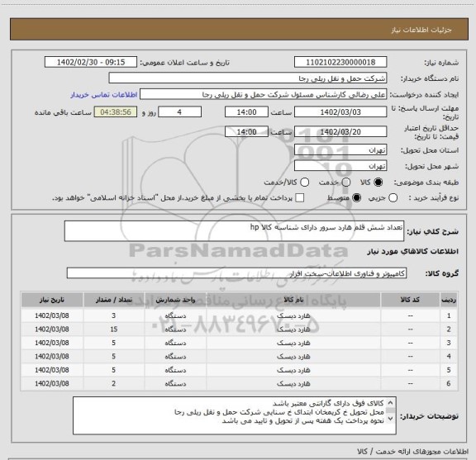This screenshot has height=460, width=476.
Task: Select the جزیی purchase type radio
Action: 393,198
